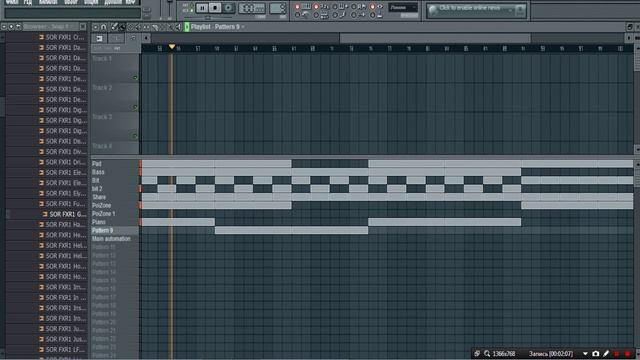Select the Pad pattern row
This screenshot has width=640, height=360.
(115, 164)
